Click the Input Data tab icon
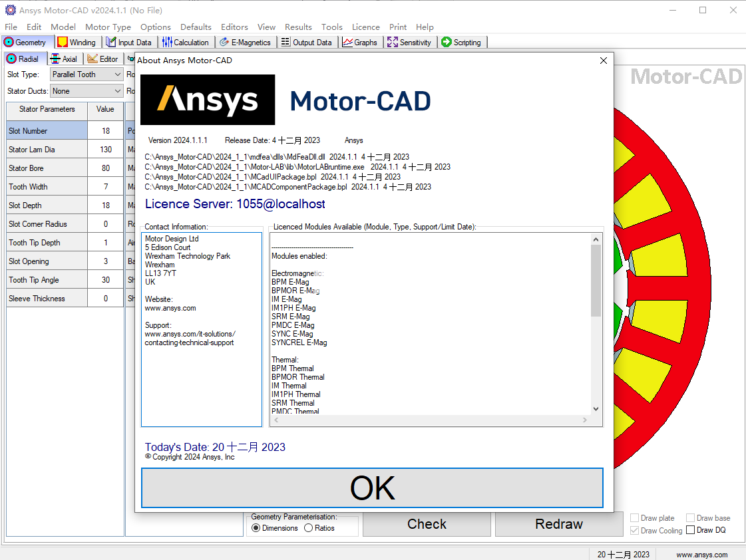Screen dimensions: 746x560 [x=111, y=43]
